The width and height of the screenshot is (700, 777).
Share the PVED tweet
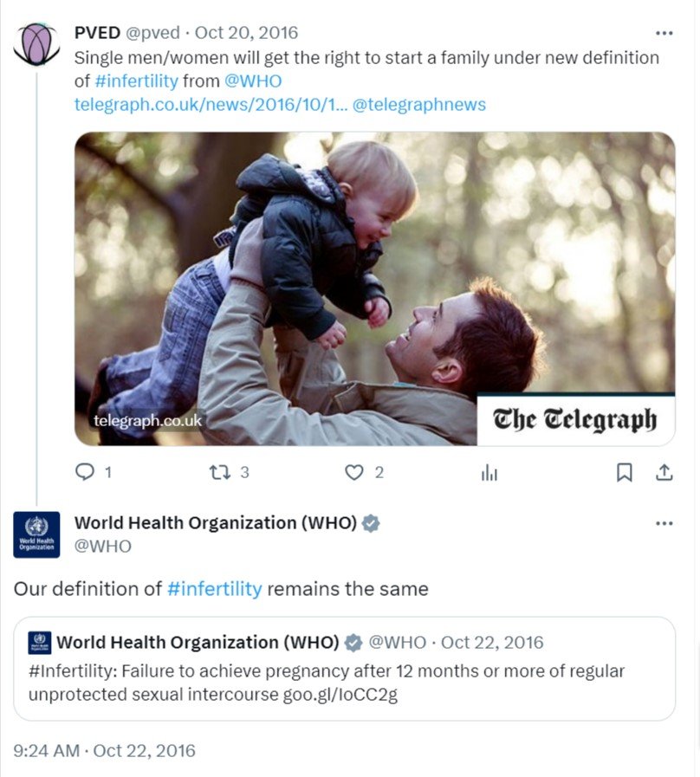click(664, 472)
